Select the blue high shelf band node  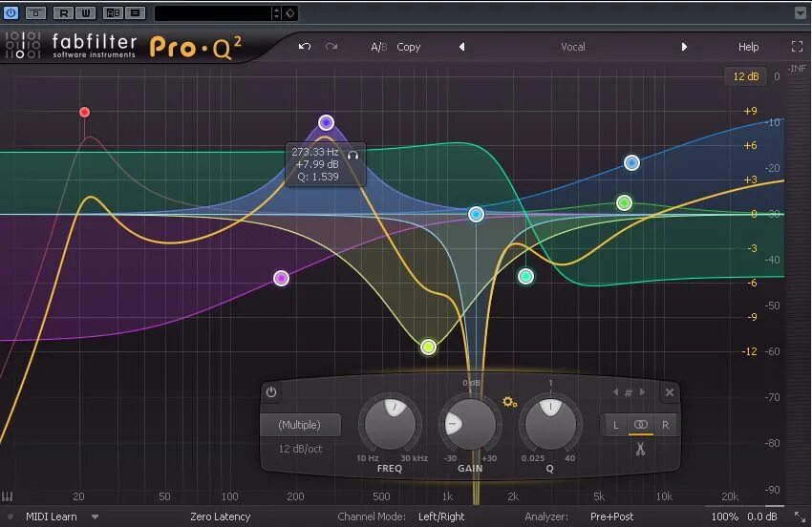(x=631, y=163)
